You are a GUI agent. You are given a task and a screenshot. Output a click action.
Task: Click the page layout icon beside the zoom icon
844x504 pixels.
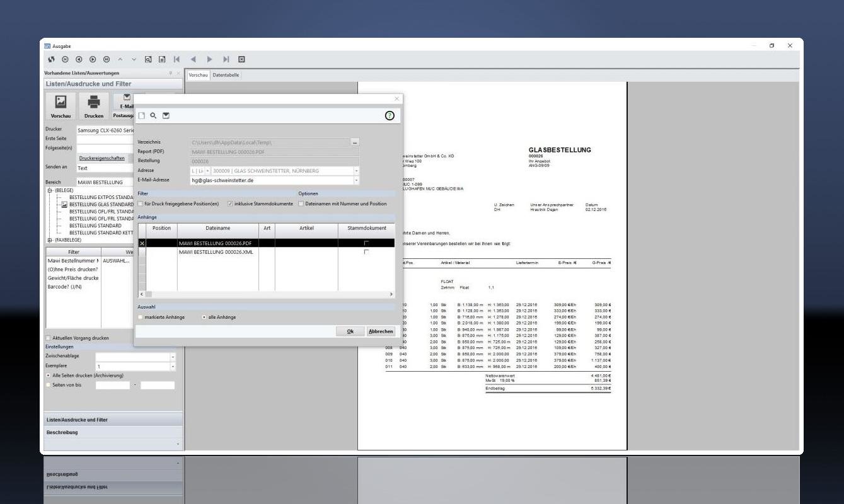click(x=162, y=60)
